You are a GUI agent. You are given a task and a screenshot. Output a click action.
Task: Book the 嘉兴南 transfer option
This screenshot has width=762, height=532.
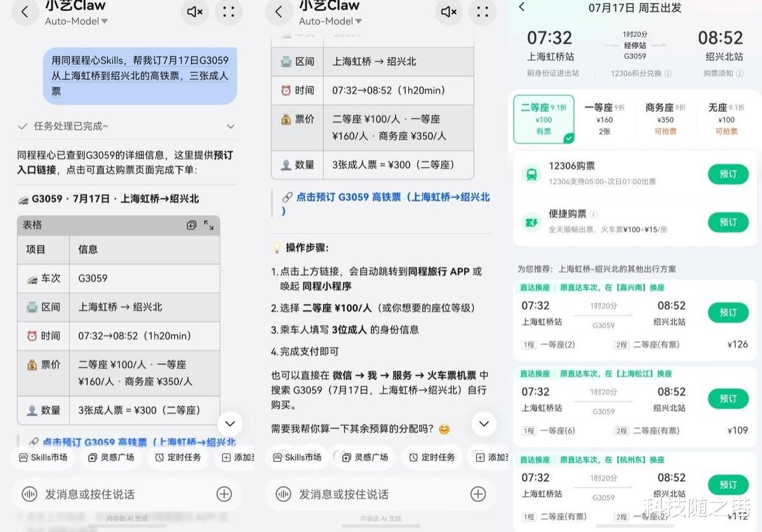(728, 312)
